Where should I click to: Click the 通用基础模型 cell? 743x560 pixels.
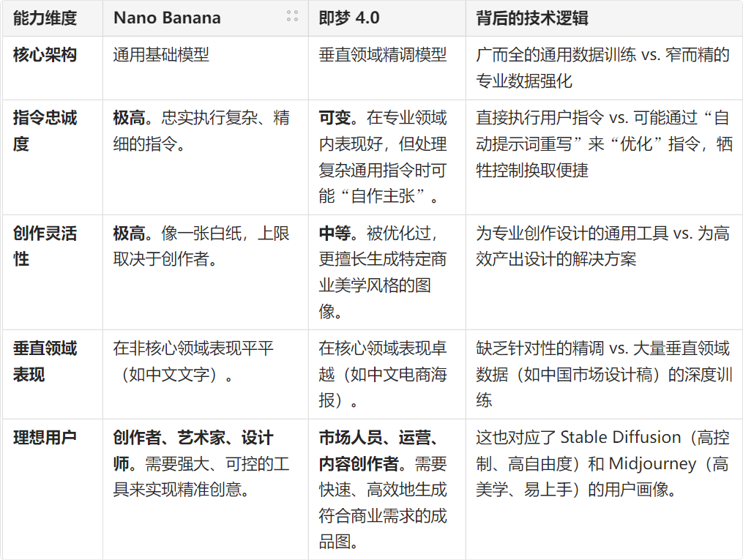coord(206,68)
